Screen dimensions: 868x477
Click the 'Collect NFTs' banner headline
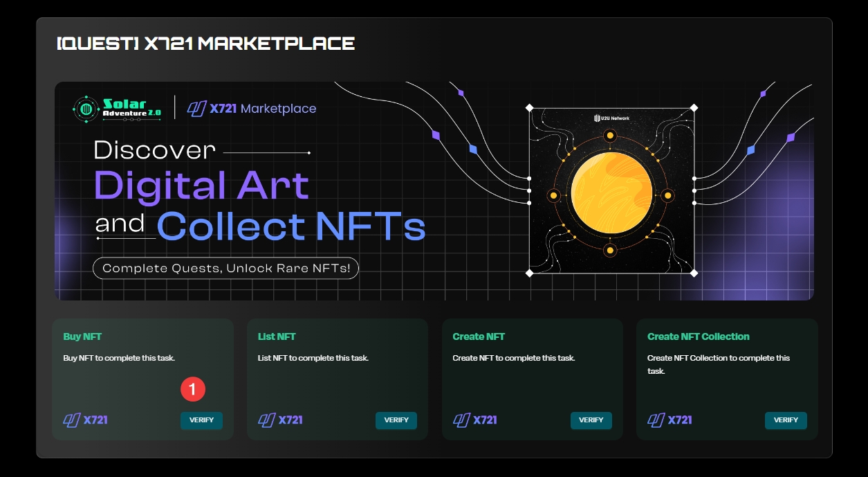pyautogui.click(x=290, y=226)
